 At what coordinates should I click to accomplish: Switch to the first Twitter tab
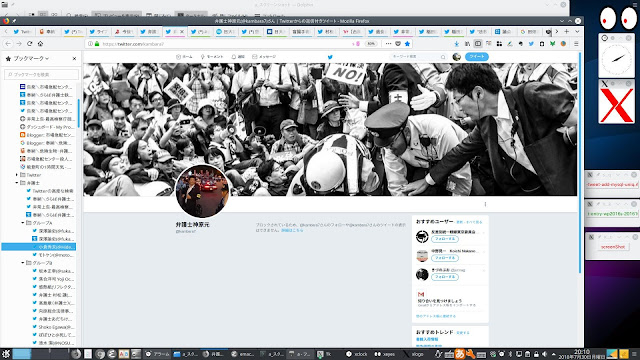click(22, 31)
